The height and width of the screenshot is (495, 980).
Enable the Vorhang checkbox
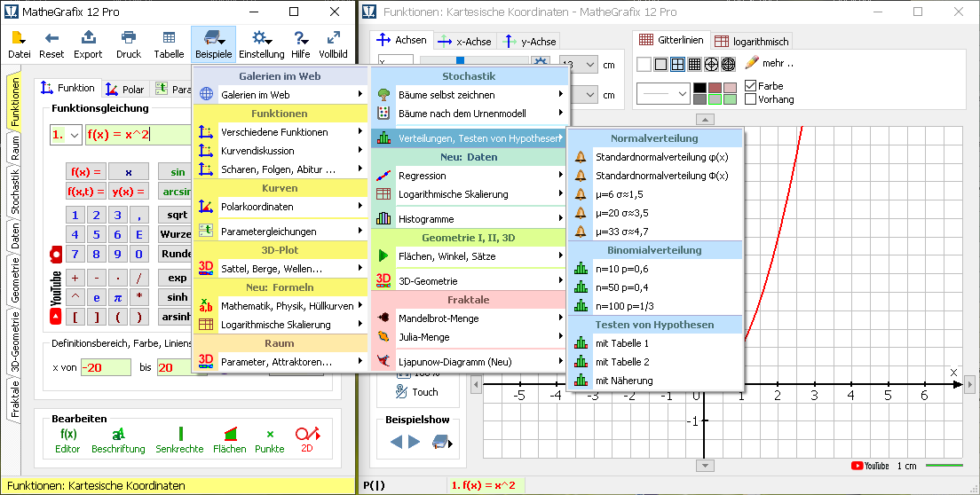point(751,99)
